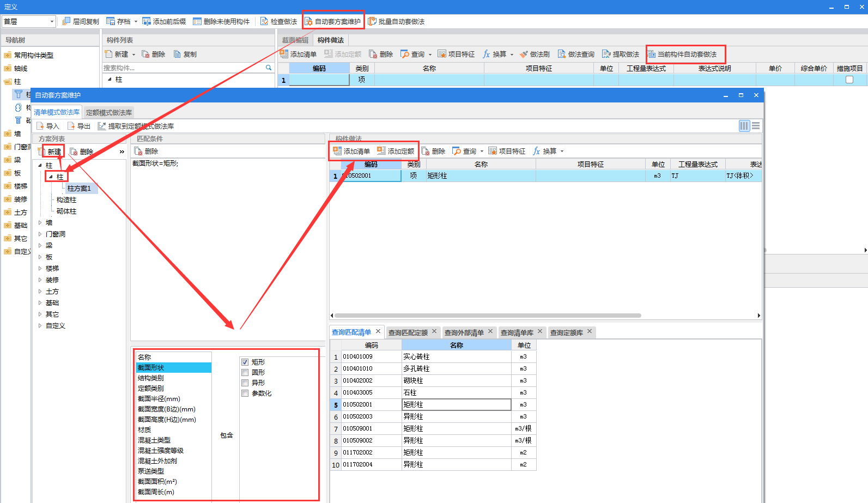Click 复制 in 构件列表 panel

tap(185, 54)
